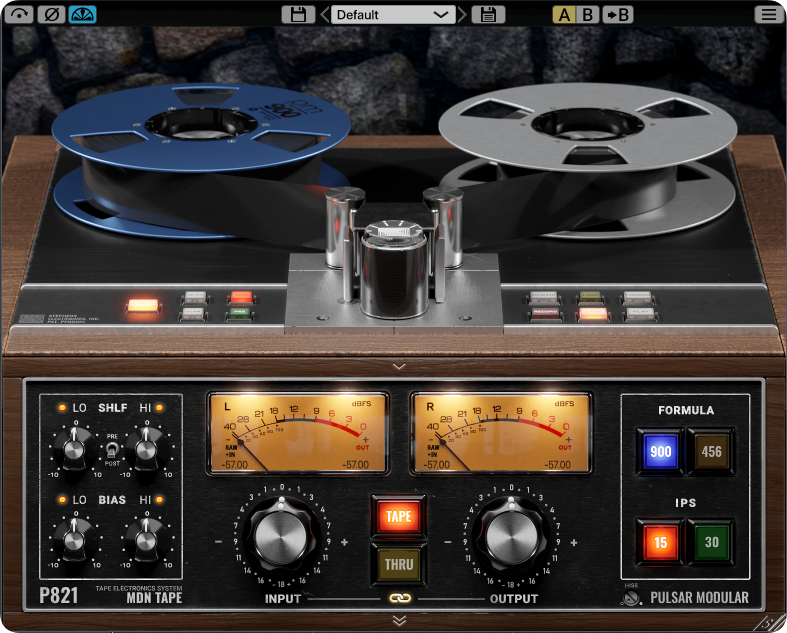Go to the next preset arrow
This screenshot has height=633, width=787.
click(x=462, y=15)
